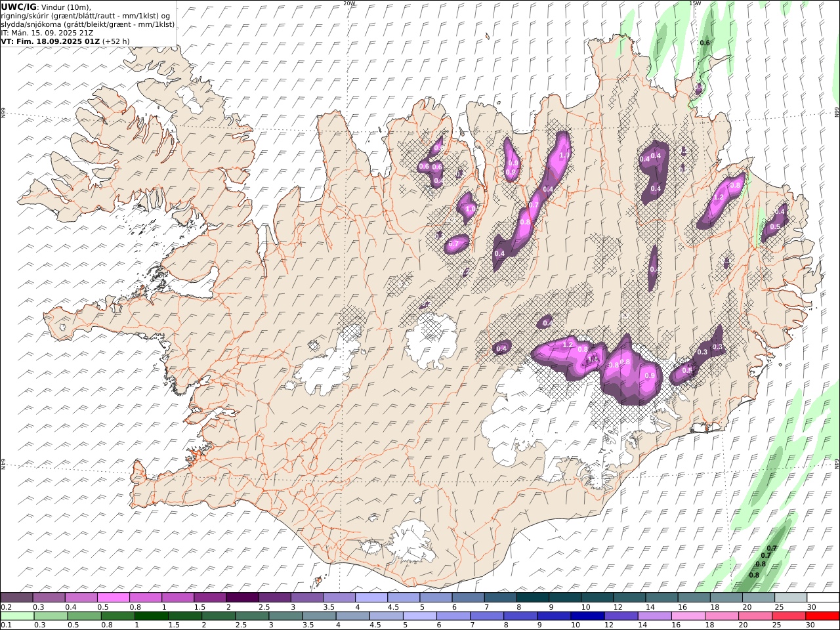
Task: Select the pale grey 25 snow legend swatch
Action: (790, 598)
